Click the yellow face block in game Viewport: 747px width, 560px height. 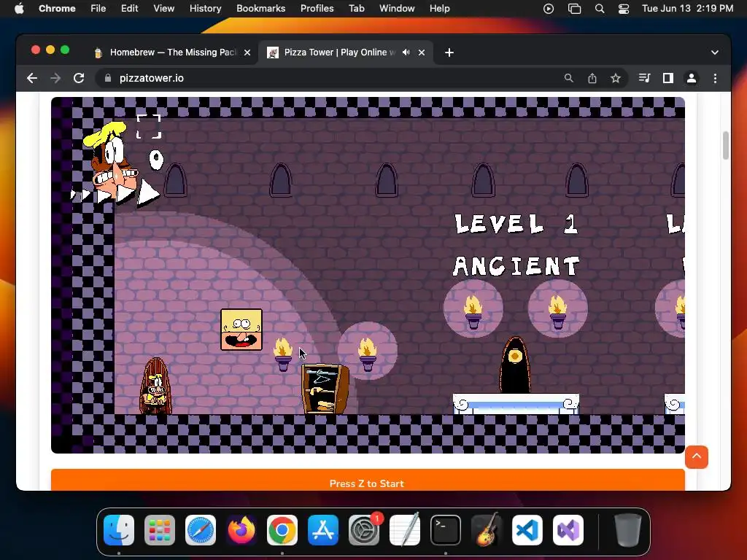241,330
